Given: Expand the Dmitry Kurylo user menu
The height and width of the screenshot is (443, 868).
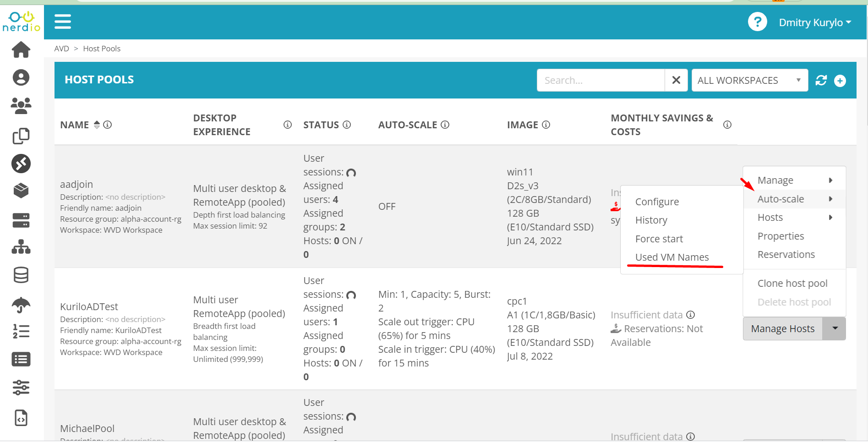Looking at the screenshot, I should (x=815, y=22).
